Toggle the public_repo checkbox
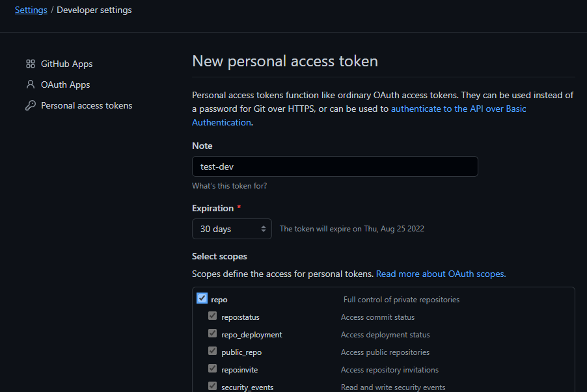This screenshot has width=587, height=392. point(213,351)
